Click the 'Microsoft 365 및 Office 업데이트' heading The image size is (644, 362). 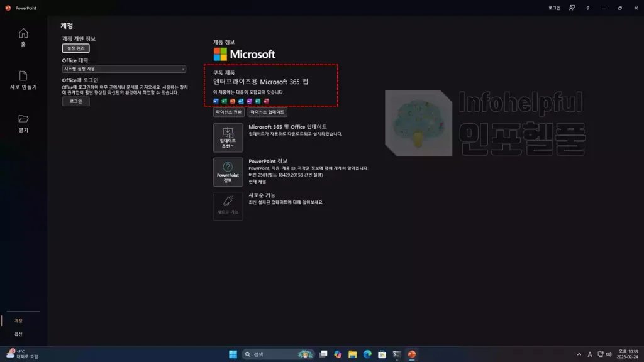click(287, 127)
